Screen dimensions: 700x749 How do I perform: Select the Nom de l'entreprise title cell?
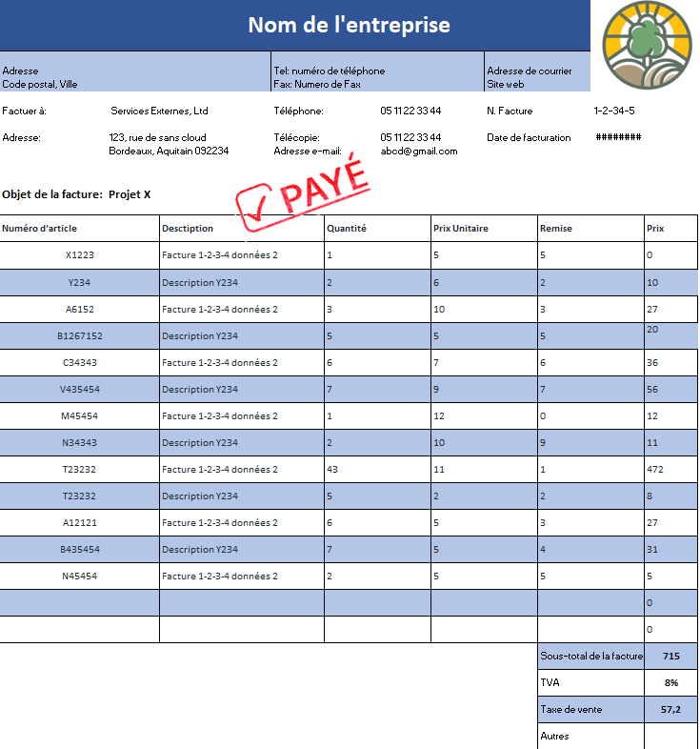(x=295, y=26)
